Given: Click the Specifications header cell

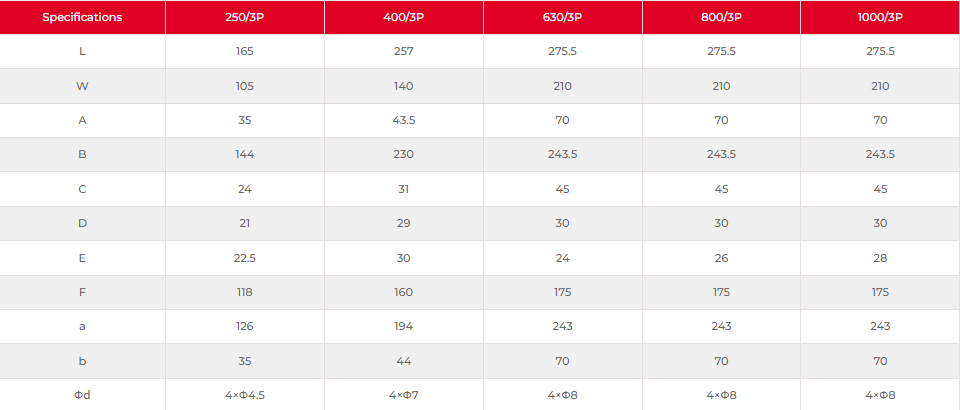Looking at the screenshot, I should [x=82, y=17].
